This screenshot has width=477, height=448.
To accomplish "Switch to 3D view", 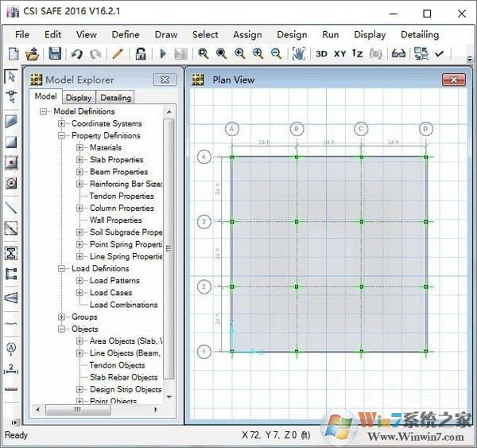I will [x=321, y=54].
